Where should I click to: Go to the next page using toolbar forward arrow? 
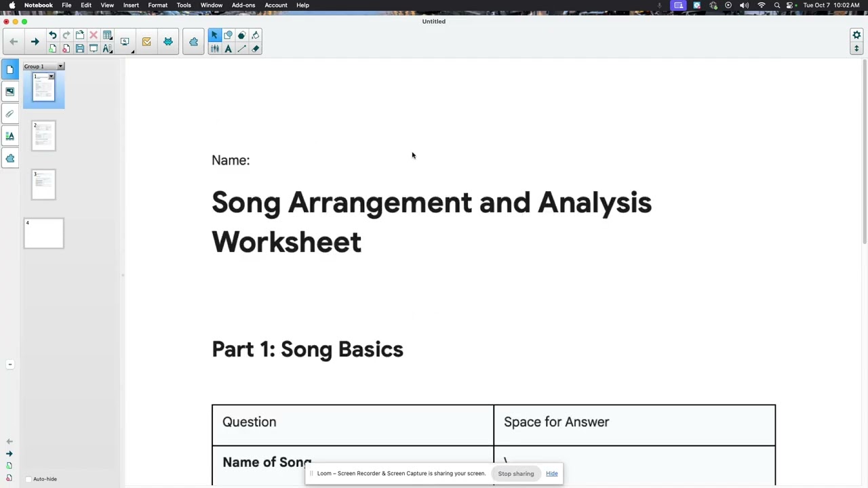pyautogui.click(x=35, y=42)
